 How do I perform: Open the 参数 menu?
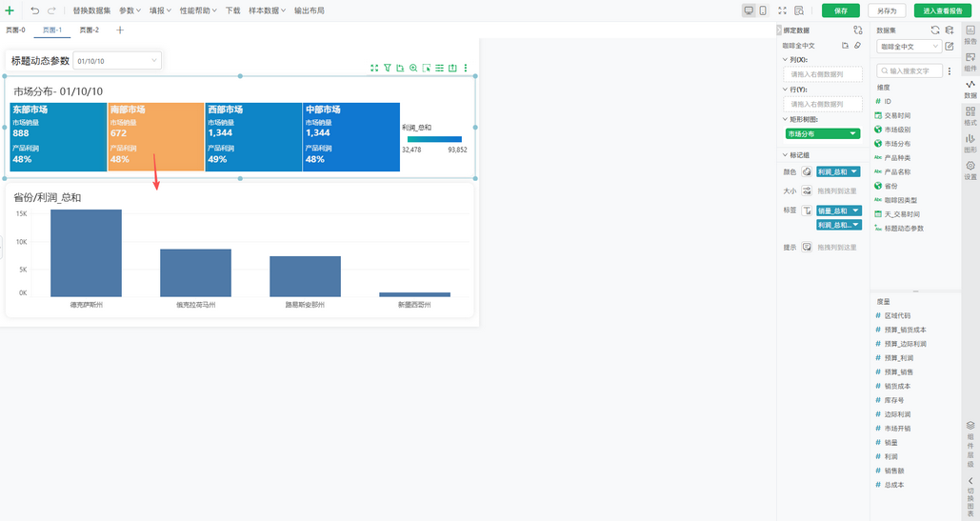coord(130,10)
